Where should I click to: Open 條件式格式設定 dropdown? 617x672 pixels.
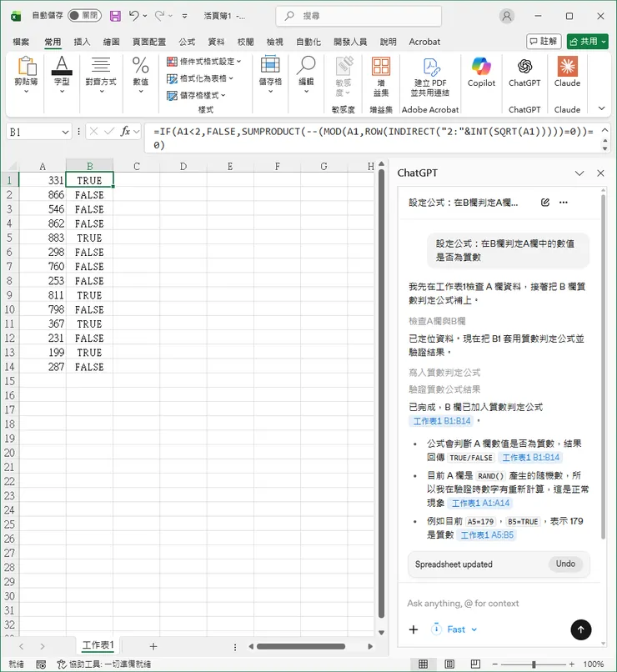coord(204,62)
